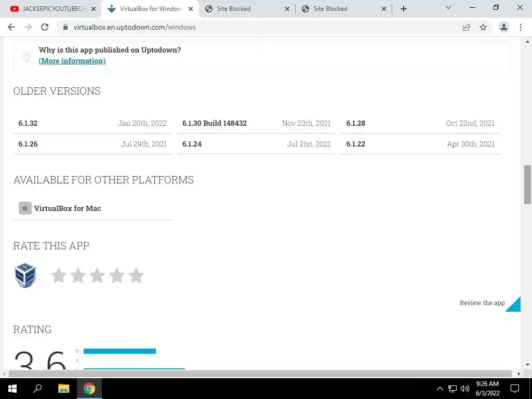The height and width of the screenshot is (399, 532).
Task: Open the Windows Start menu
Action: click(x=12, y=389)
